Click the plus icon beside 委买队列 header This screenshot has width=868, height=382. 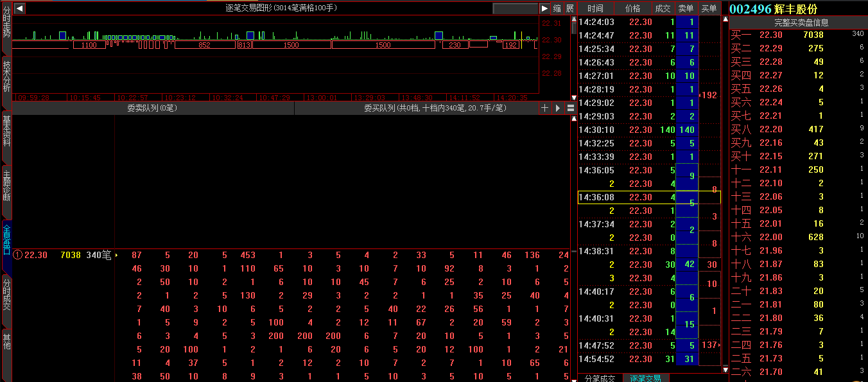click(x=544, y=108)
